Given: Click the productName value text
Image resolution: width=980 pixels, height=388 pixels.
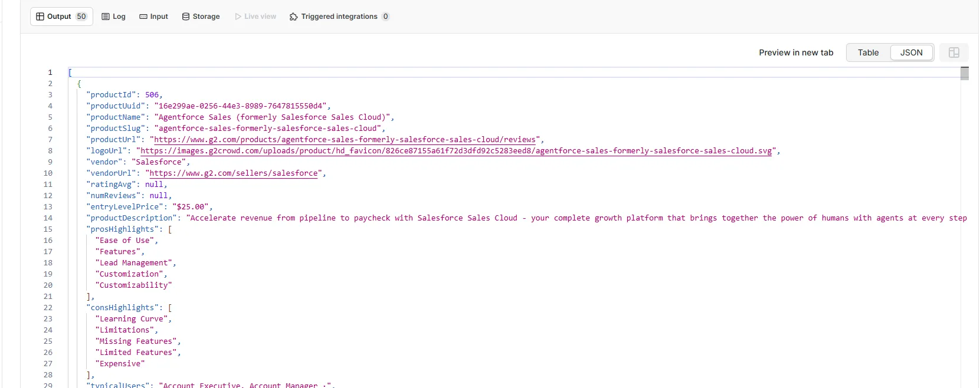Looking at the screenshot, I should [272, 117].
